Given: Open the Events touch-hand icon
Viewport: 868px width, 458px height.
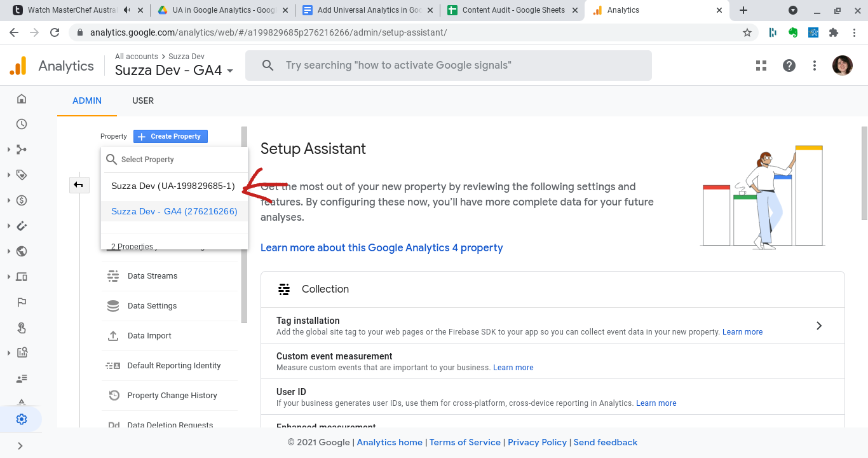Looking at the screenshot, I should click(22, 328).
